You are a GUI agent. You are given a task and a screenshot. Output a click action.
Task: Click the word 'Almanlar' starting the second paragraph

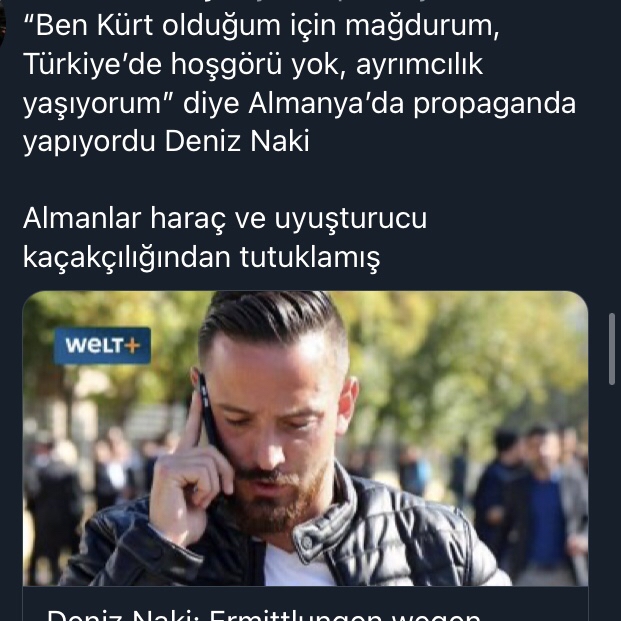coord(82,218)
